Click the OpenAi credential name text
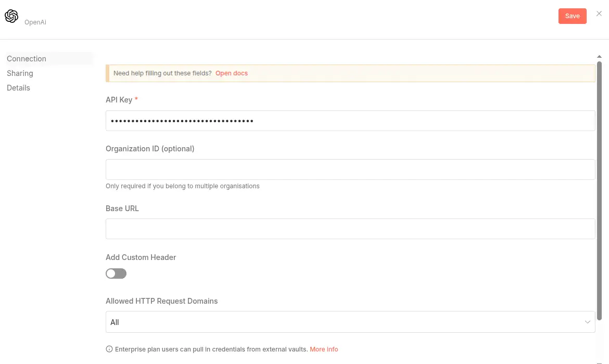This screenshot has width=609, height=364. coord(35,22)
